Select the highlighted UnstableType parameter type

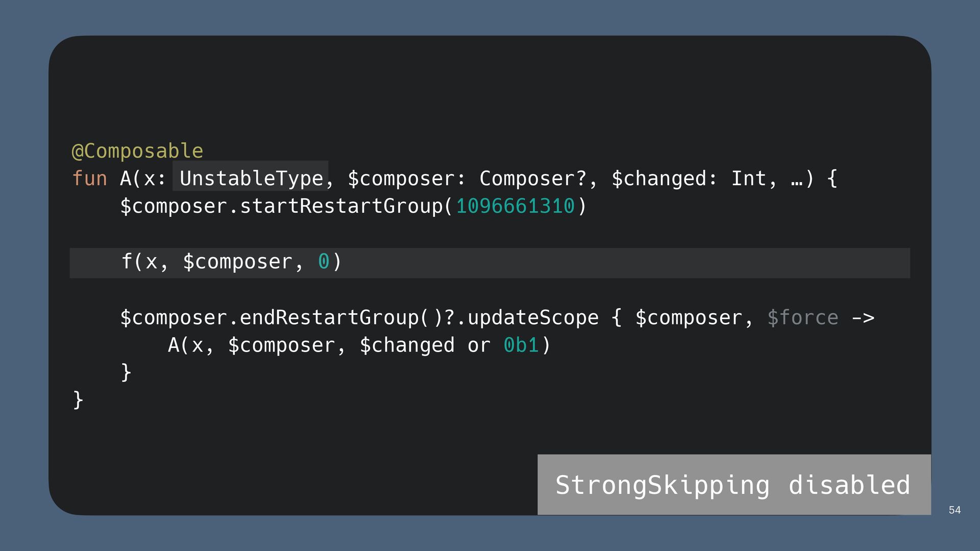tap(251, 179)
